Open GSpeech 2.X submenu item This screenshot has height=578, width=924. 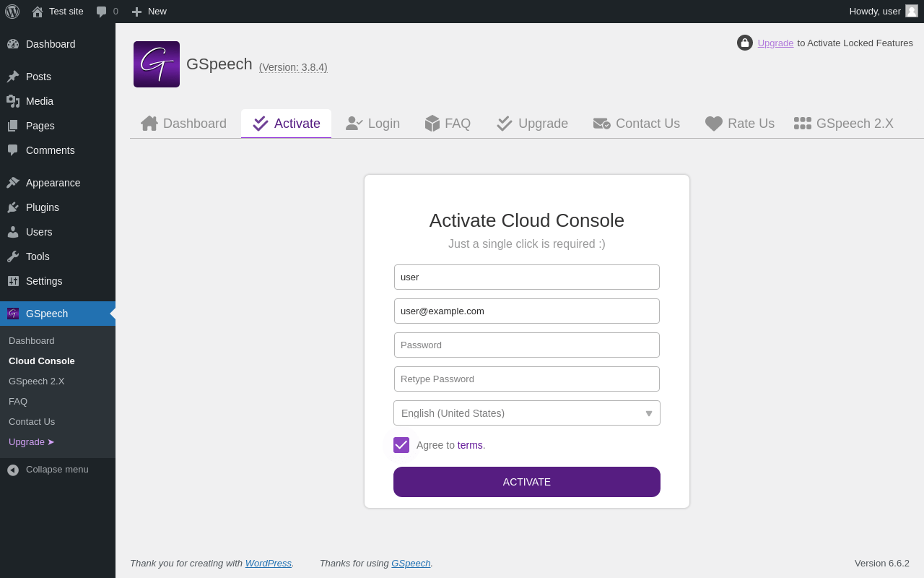pyautogui.click(x=37, y=381)
